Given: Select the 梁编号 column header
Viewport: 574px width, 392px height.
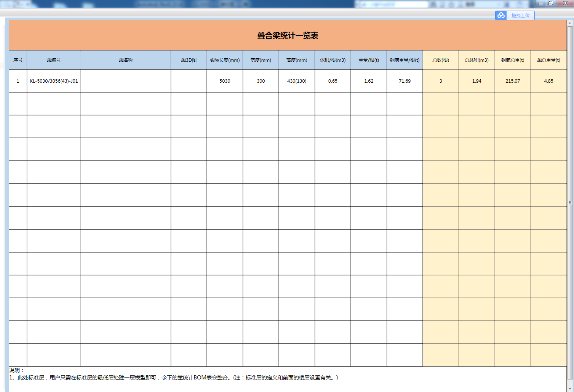Looking at the screenshot, I should point(54,60).
